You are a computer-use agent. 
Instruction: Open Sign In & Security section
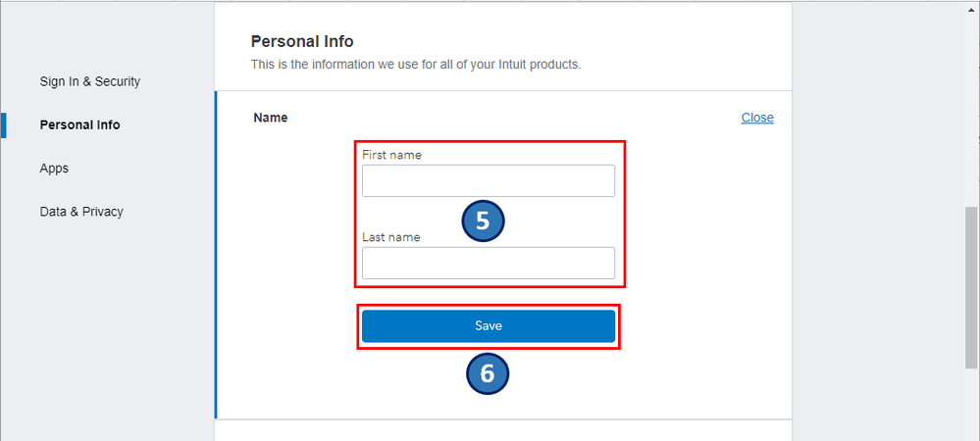89,81
